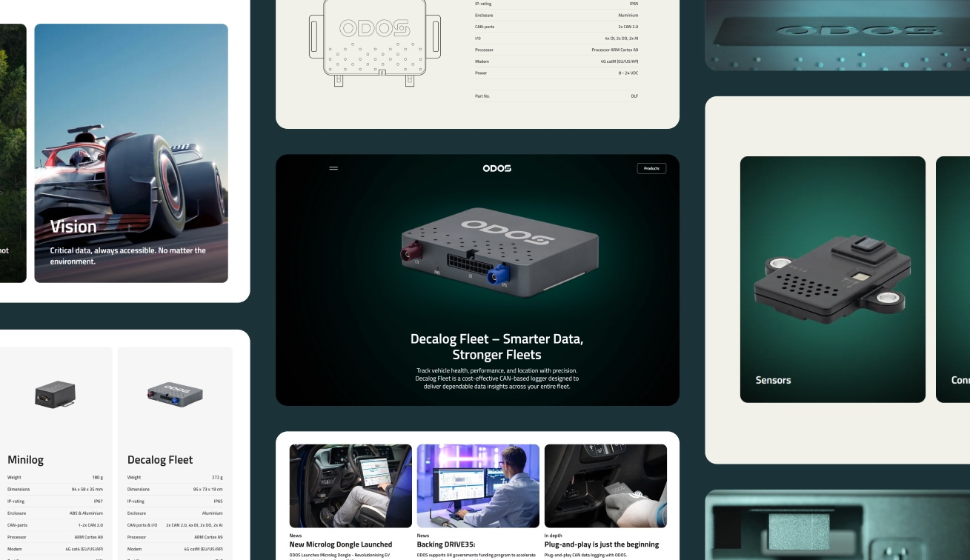Open the Backing DRIVE35 news headline

(x=445, y=544)
